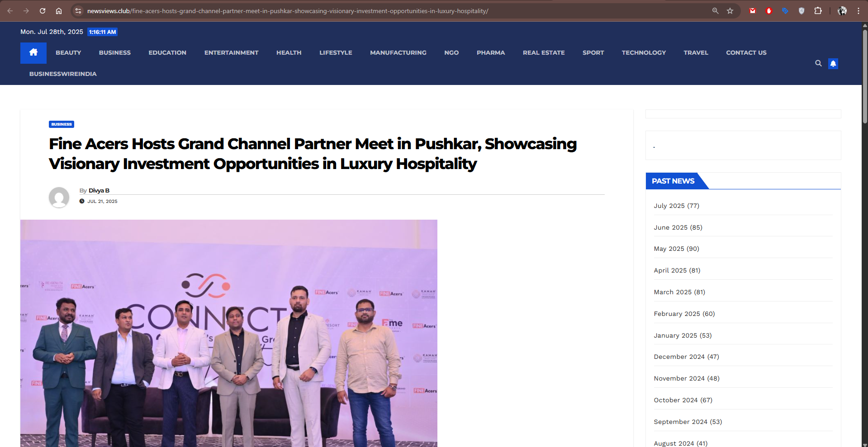Viewport: 868px width, 447px height.
Task: Open July 2025 past news archive
Action: (669, 206)
